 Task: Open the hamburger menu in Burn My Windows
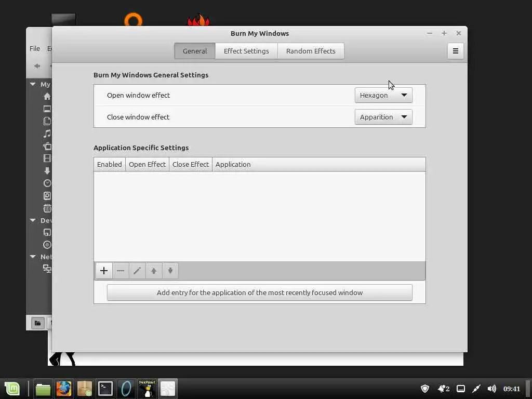click(x=455, y=51)
